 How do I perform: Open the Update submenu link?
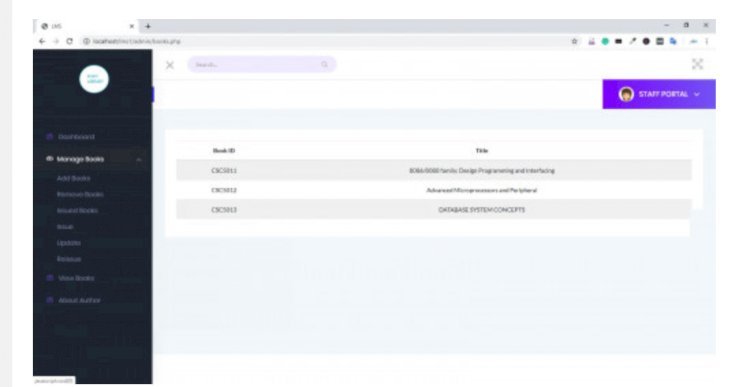[69, 243]
